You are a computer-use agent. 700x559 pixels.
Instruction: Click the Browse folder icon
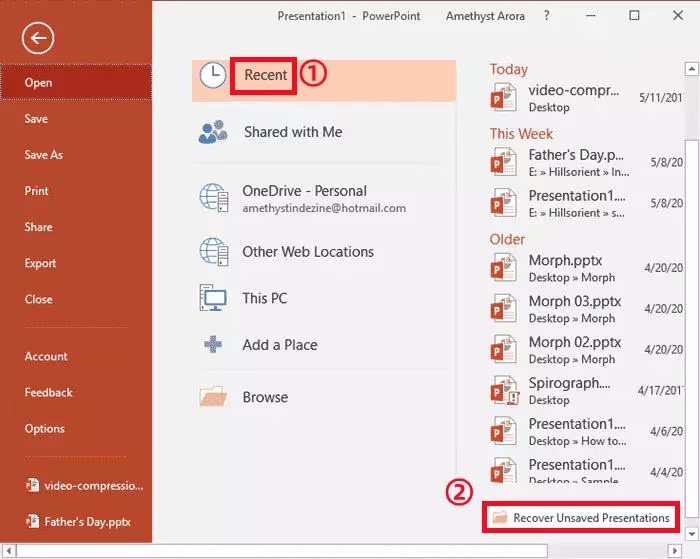(x=213, y=396)
